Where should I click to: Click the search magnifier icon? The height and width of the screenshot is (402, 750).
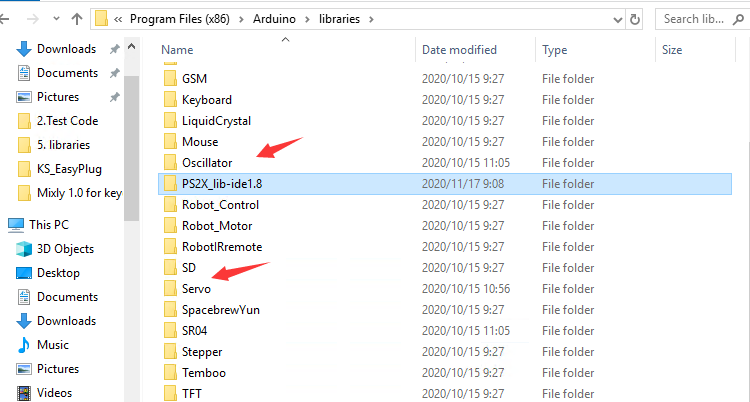point(738,20)
